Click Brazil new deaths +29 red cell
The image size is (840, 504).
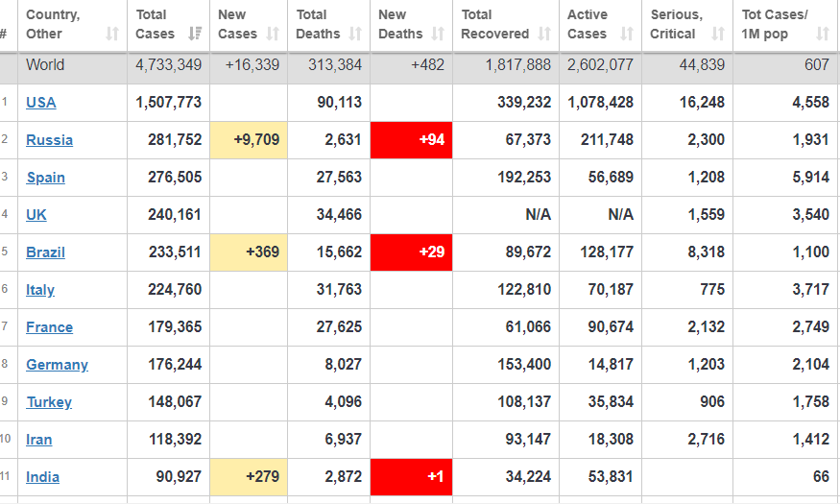pyautogui.click(x=411, y=252)
